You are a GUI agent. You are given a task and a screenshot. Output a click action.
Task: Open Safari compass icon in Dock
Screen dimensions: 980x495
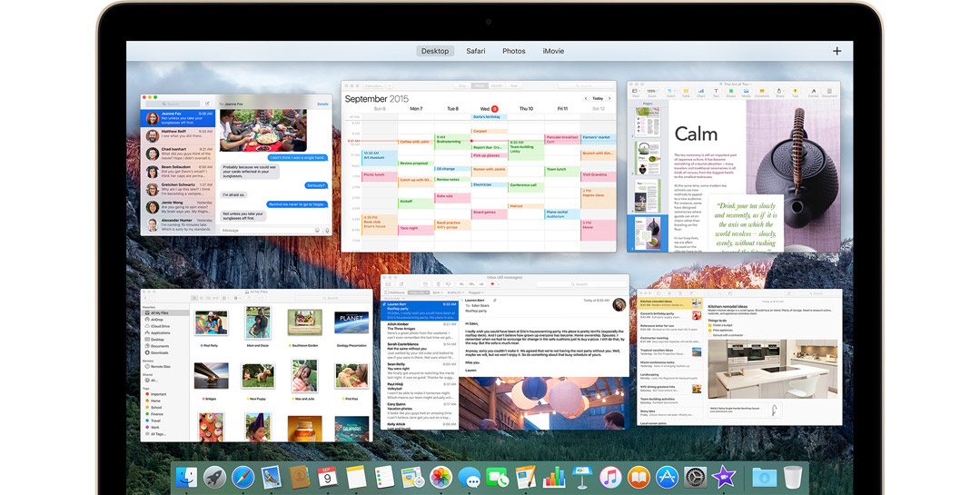(x=243, y=478)
